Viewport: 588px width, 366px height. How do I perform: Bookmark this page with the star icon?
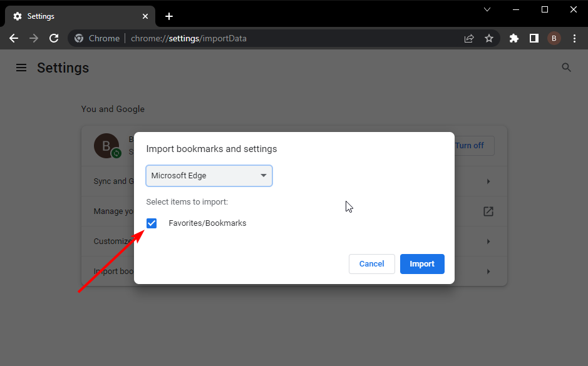pos(489,38)
